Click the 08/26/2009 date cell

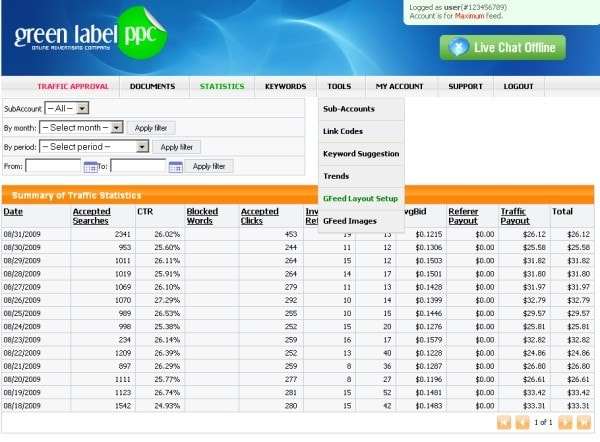coord(22,300)
